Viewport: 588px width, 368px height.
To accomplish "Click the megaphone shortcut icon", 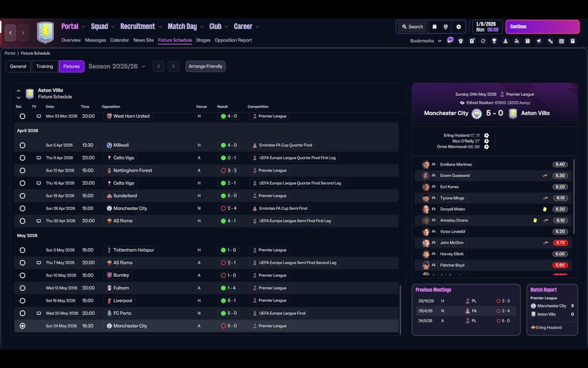I will point(539,41).
